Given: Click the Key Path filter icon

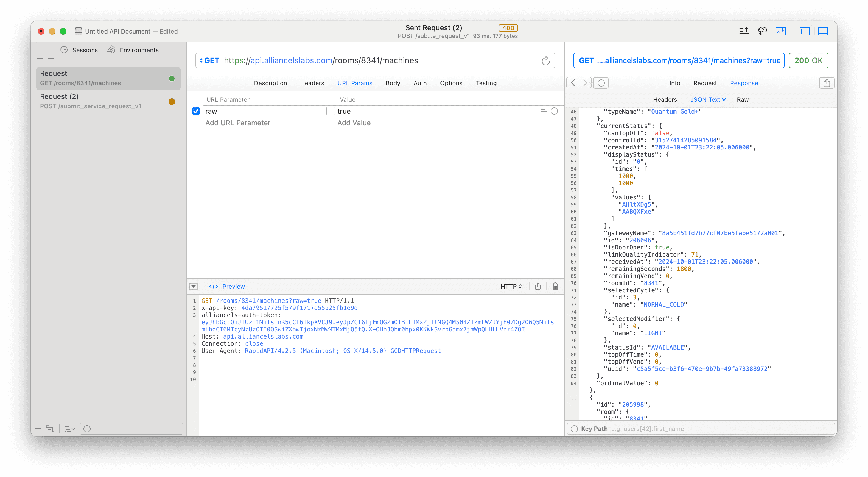Looking at the screenshot, I should point(574,429).
